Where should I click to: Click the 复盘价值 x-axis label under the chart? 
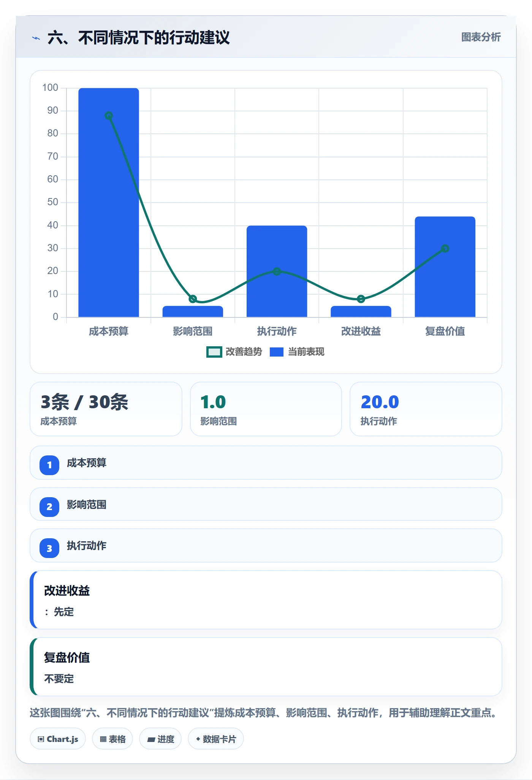tap(445, 331)
